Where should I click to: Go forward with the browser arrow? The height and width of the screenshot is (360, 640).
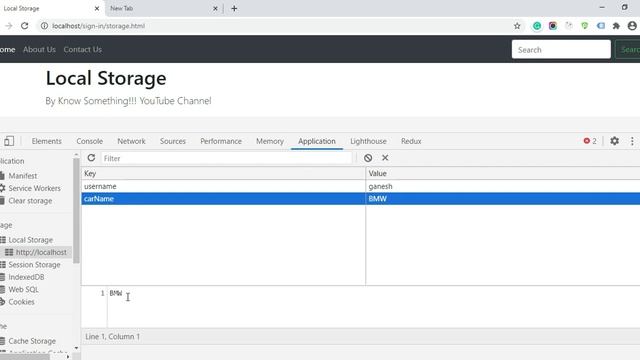pyautogui.click(x=9, y=26)
